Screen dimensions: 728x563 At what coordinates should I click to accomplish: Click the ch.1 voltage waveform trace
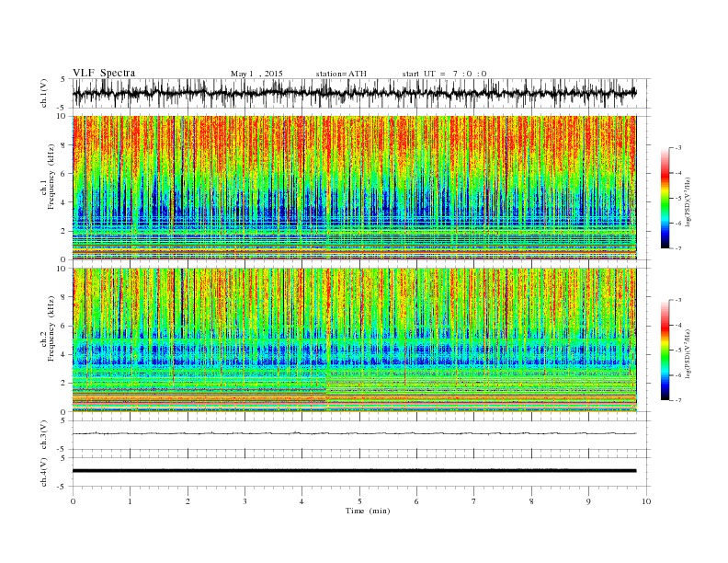354,93
